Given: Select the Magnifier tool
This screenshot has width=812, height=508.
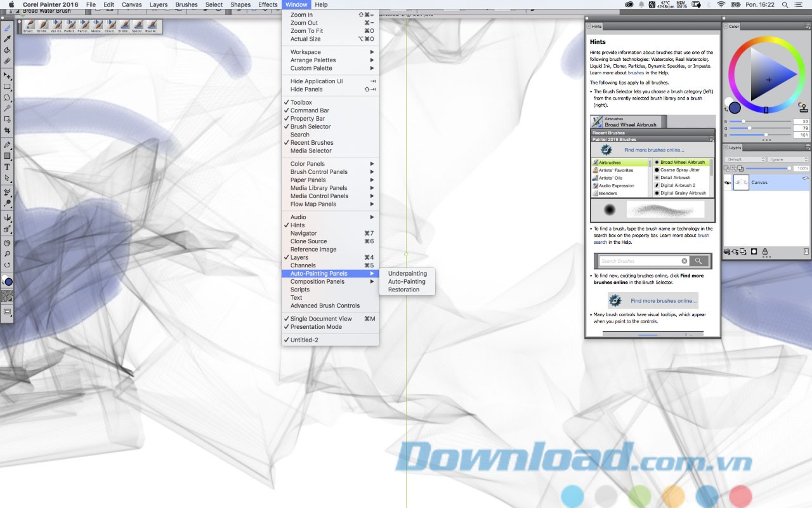Looking at the screenshot, I should click(x=8, y=254).
